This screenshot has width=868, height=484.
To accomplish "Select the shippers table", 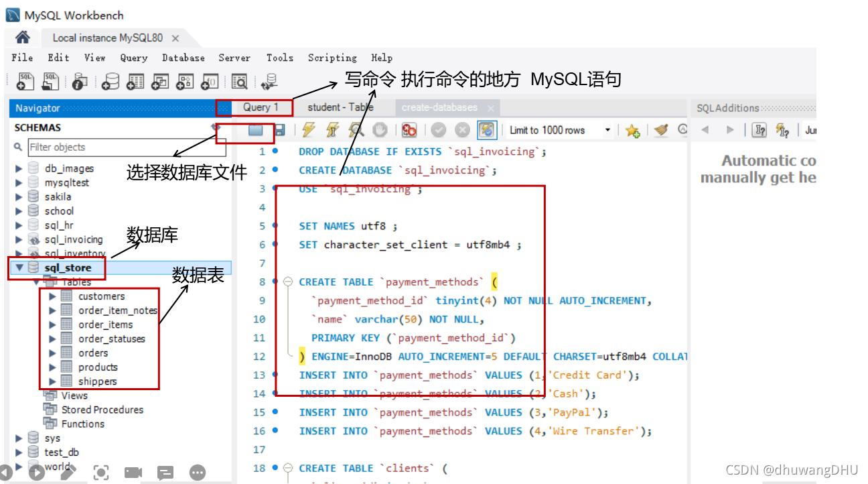I will pyautogui.click(x=97, y=381).
